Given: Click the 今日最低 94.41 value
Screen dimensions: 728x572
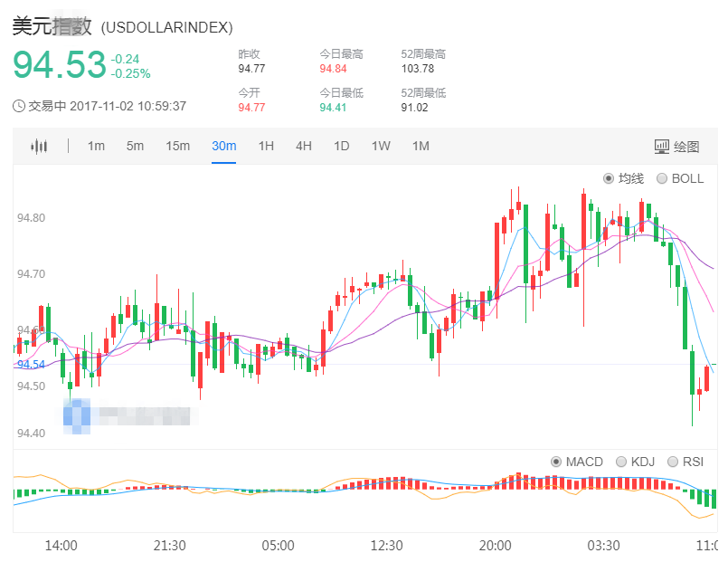Looking at the screenshot, I should tap(333, 108).
